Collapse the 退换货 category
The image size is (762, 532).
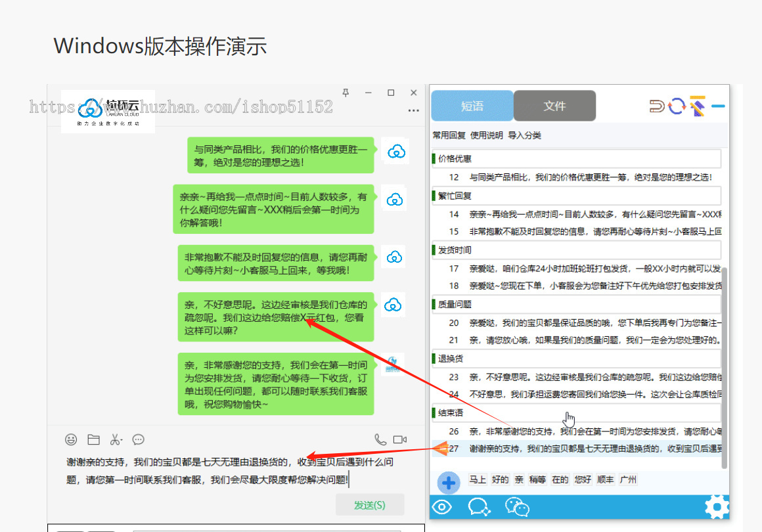pos(576,359)
